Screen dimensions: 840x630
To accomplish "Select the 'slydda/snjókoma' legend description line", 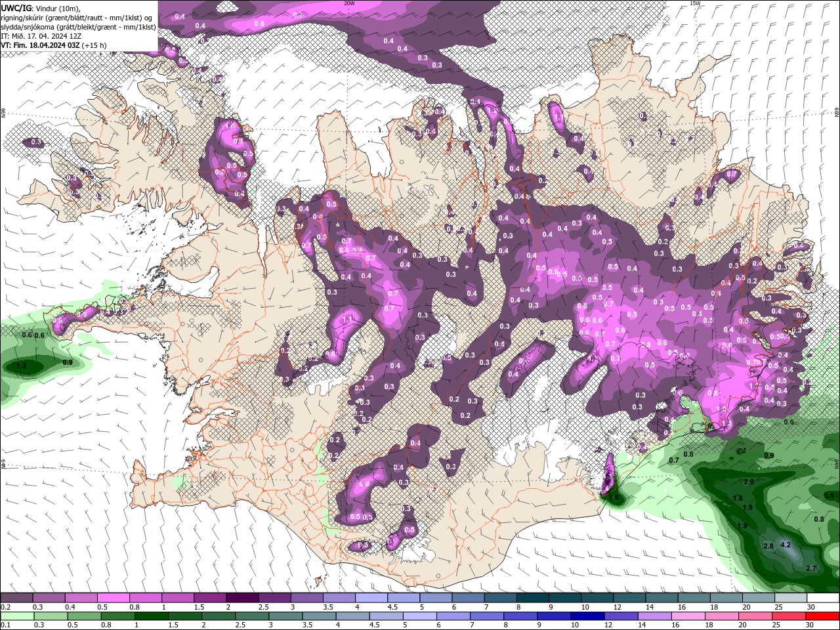I will 78,27.
